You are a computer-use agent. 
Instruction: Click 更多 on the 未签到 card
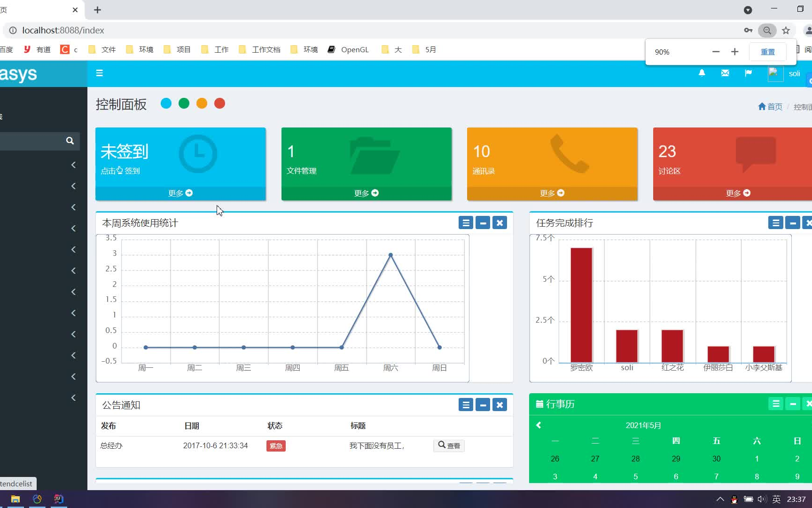point(180,193)
